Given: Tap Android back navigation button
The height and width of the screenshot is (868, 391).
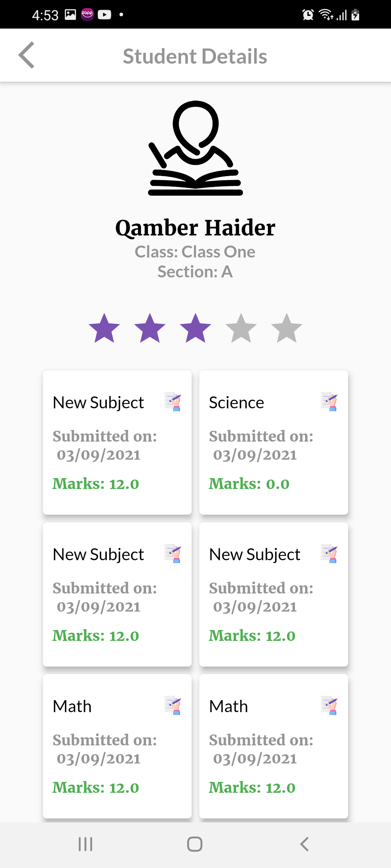Looking at the screenshot, I should tap(304, 844).
